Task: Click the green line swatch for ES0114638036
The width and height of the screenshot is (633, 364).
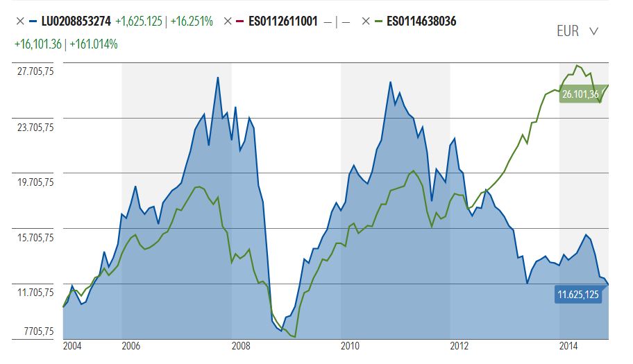Action: coord(381,21)
